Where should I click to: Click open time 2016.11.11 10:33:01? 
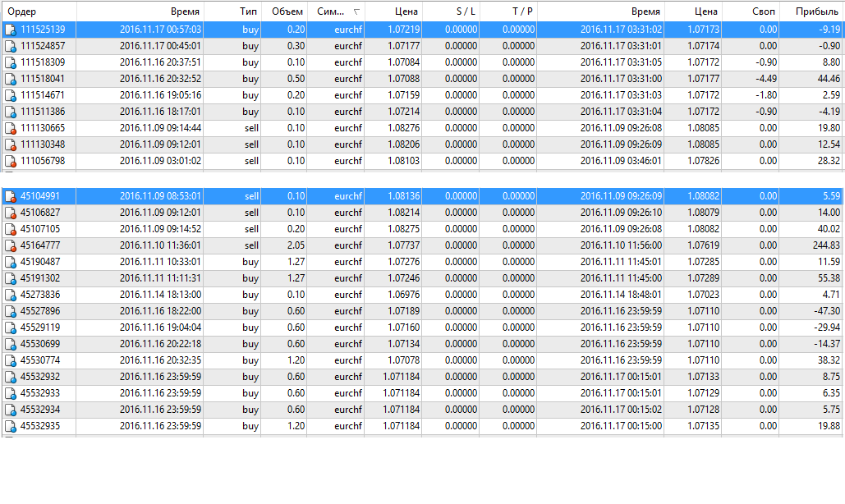coord(160,262)
